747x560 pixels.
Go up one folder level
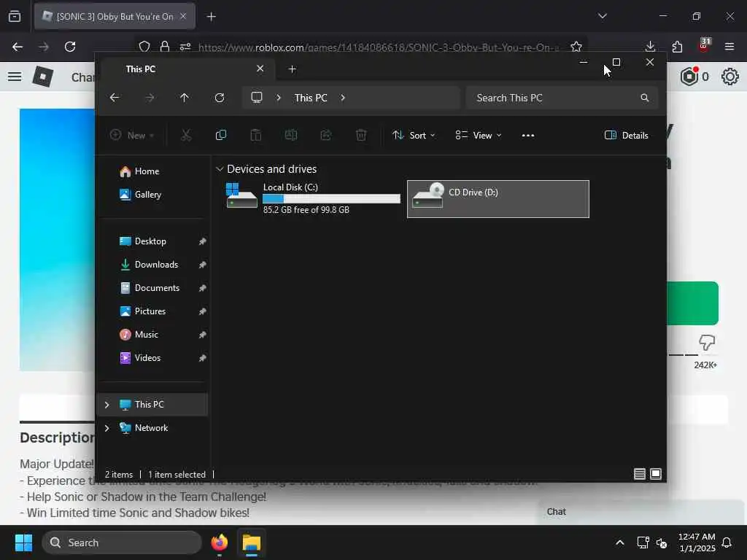click(185, 98)
